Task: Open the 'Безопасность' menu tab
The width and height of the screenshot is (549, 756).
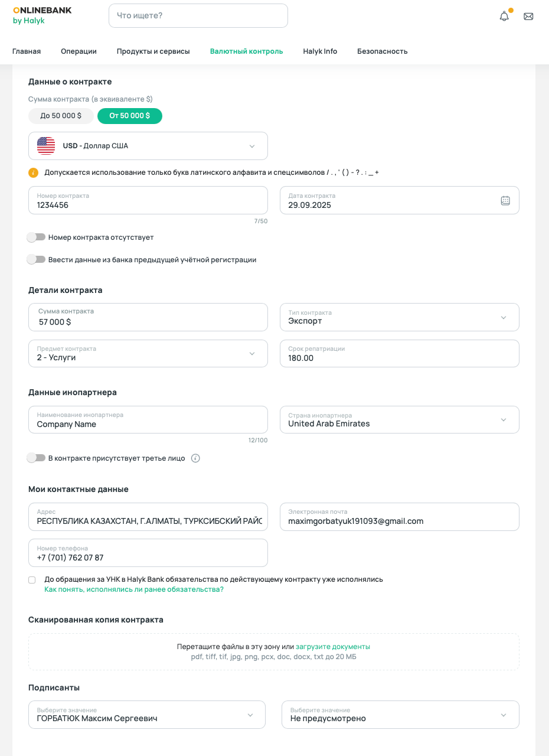Action: (382, 51)
